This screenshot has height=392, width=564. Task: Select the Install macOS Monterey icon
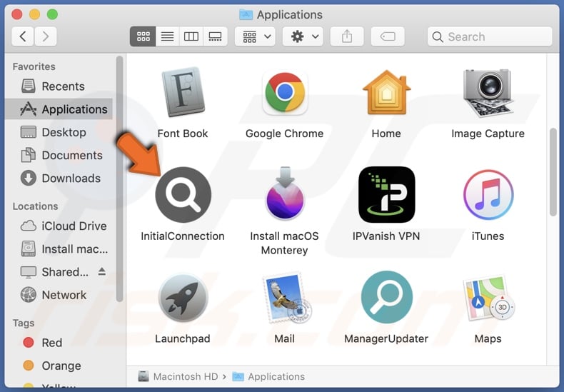pos(285,193)
